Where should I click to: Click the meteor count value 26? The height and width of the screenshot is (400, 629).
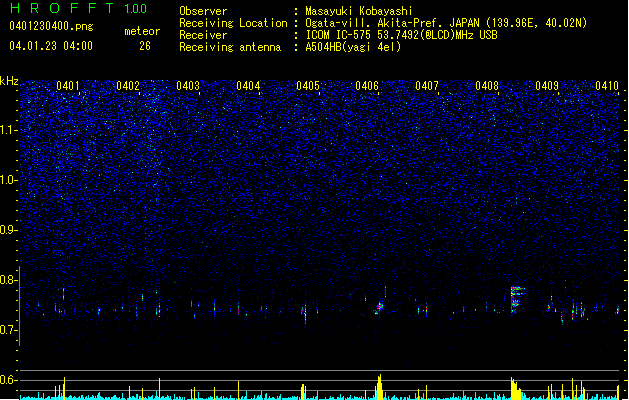click(145, 46)
